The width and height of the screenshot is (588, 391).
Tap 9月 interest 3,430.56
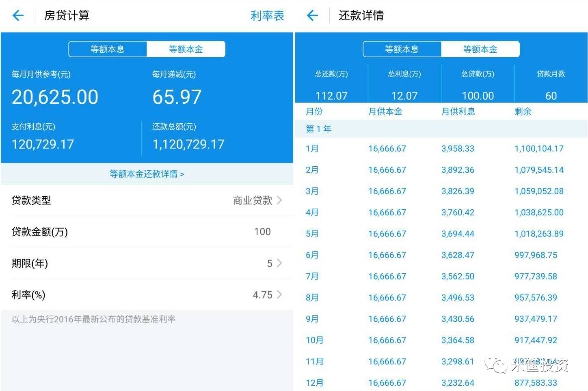point(458,319)
